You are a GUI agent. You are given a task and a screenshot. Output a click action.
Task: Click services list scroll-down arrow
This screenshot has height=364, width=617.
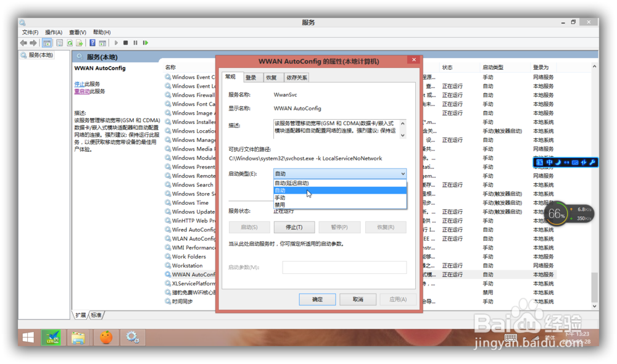click(x=594, y=306)
